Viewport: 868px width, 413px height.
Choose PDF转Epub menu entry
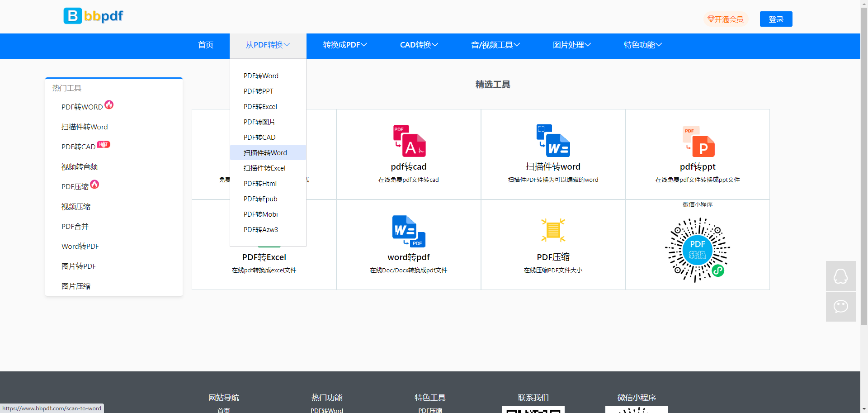(x=268, y=199)
